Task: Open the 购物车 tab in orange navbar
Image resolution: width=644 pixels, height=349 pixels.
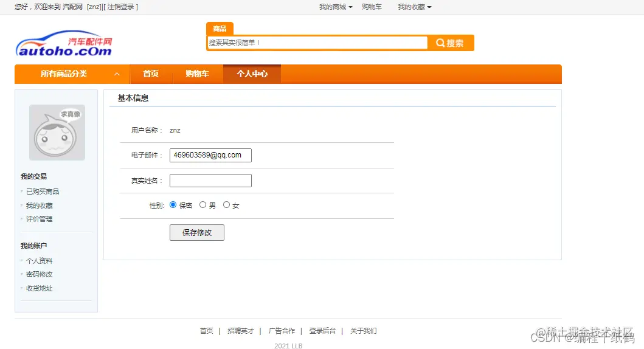Action: (x=197, y=74)
